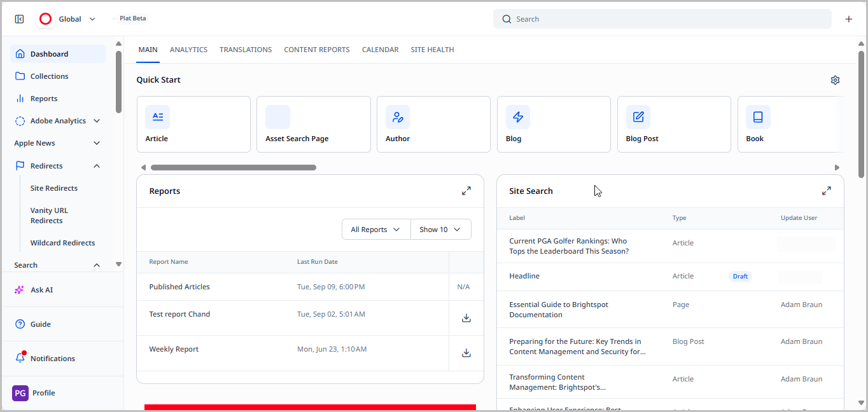
Task: Expand the Site Search widget to fullscreen
Action: click(826, 191)
